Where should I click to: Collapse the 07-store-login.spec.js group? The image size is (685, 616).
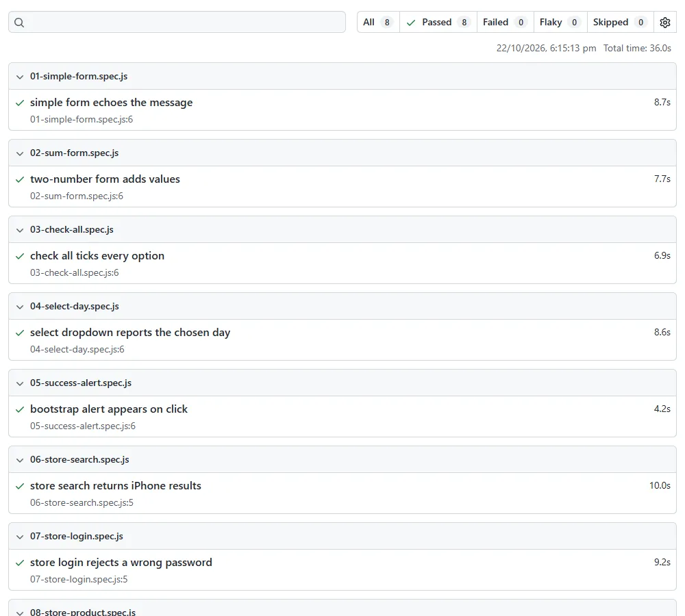[20, 537]
